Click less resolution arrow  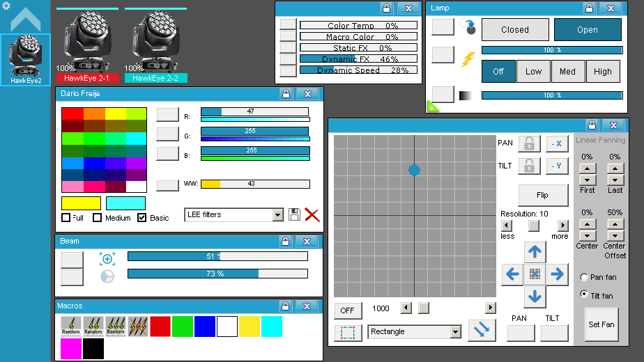point(507,226)
